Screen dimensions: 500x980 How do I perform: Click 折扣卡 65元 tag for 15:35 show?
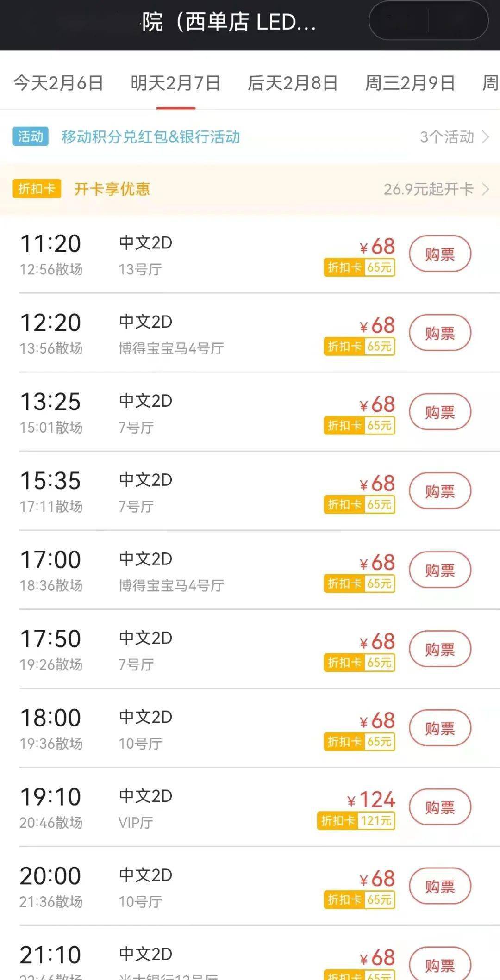click(x=359, y=504)
